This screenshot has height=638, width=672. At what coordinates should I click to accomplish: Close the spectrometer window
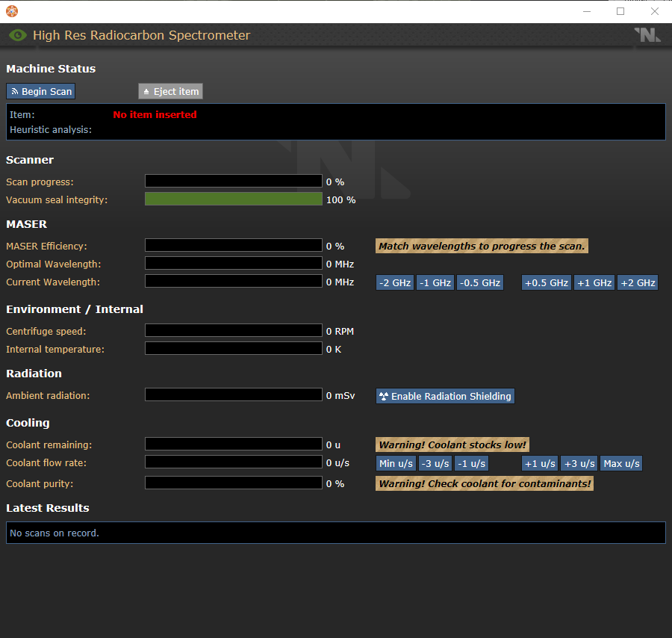point(654,11)
